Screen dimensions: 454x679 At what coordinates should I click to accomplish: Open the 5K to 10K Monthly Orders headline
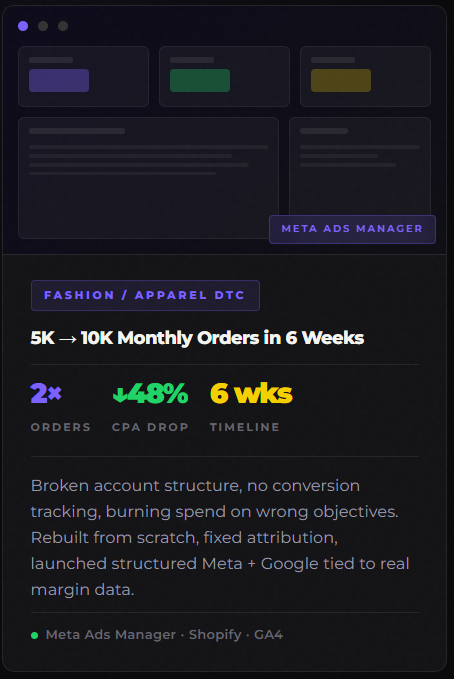coord(197,338)
